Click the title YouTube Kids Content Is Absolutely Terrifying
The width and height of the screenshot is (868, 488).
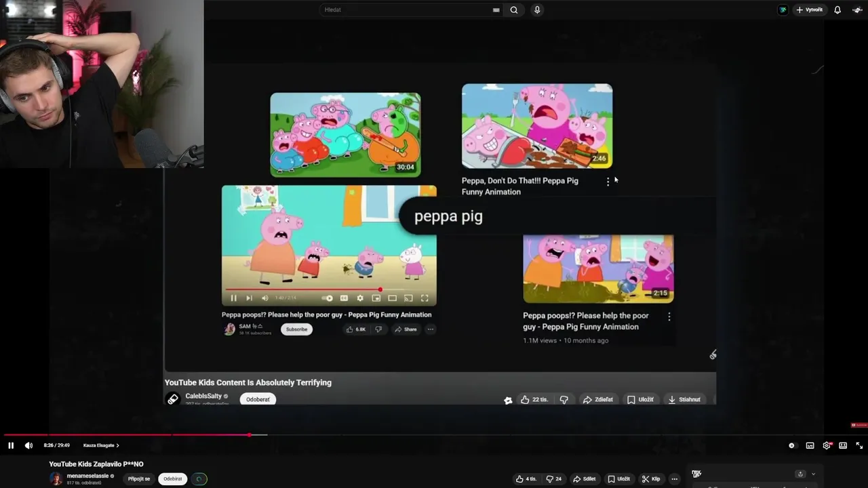248,383
